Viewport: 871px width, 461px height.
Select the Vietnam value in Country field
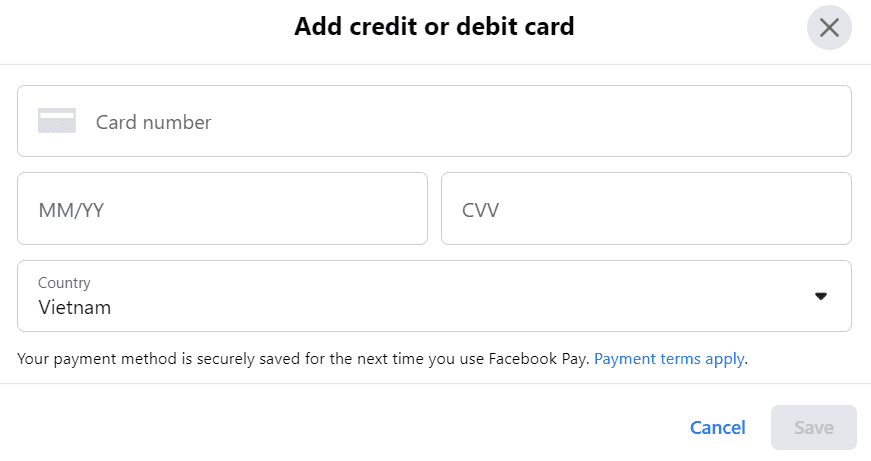point(74,307)
